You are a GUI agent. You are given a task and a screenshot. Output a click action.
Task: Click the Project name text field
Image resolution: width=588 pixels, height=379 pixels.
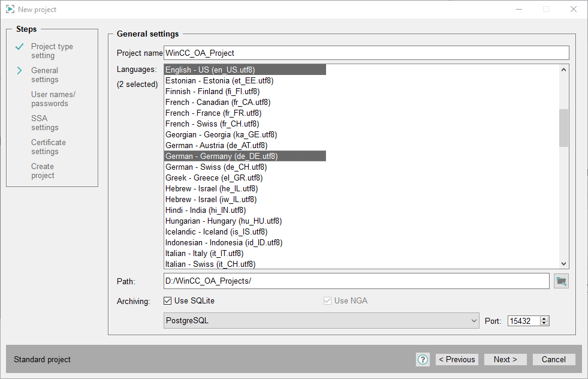(366, 53)
